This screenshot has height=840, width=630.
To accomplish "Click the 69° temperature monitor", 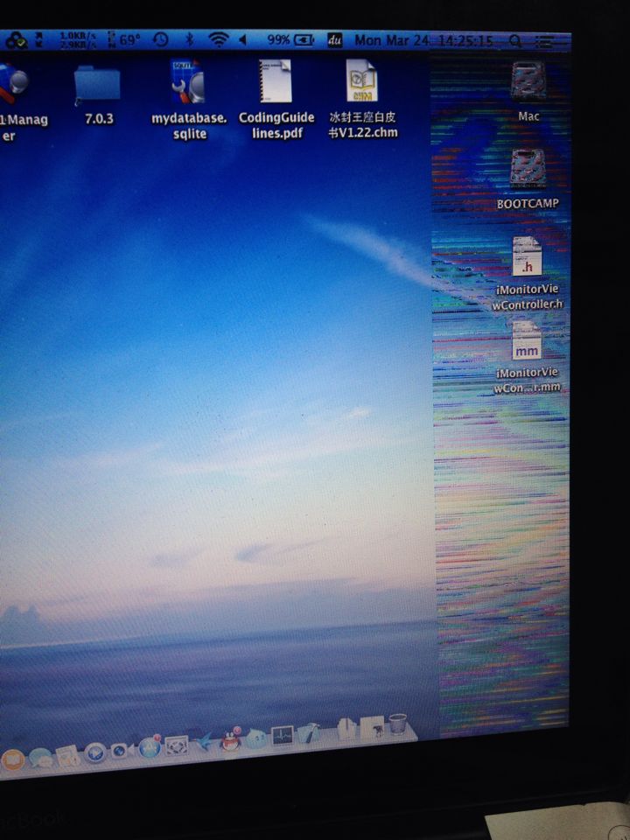I will pos(124,39).
